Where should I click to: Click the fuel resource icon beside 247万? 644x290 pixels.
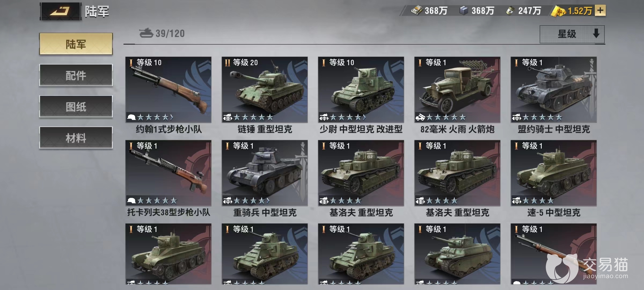pyautogui.click(x=510, y=10)
